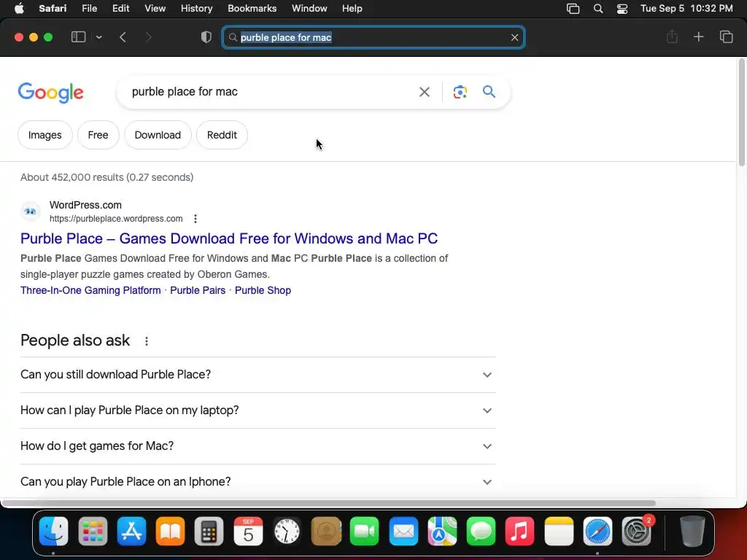Open the sidebar options chevron in toolbar
Screen dimensions: 747x560
click(x=98, y=37)
